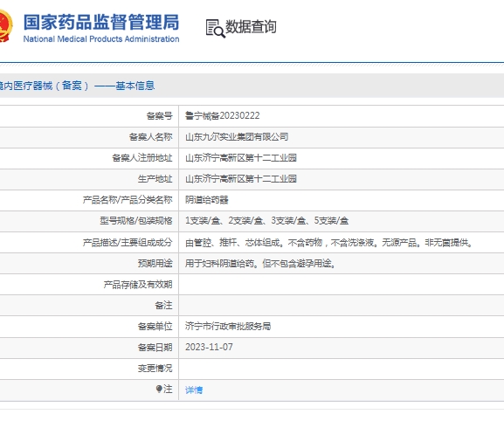Viewport: 504px width, 421px height.
Task: Click the 备案日期 label
Action: pos(155,348)
